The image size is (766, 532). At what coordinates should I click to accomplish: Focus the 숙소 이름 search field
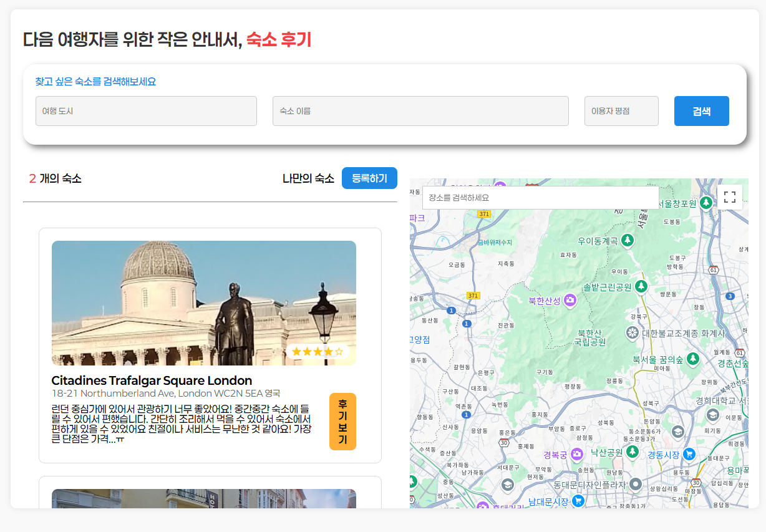[x=420, y=111]
